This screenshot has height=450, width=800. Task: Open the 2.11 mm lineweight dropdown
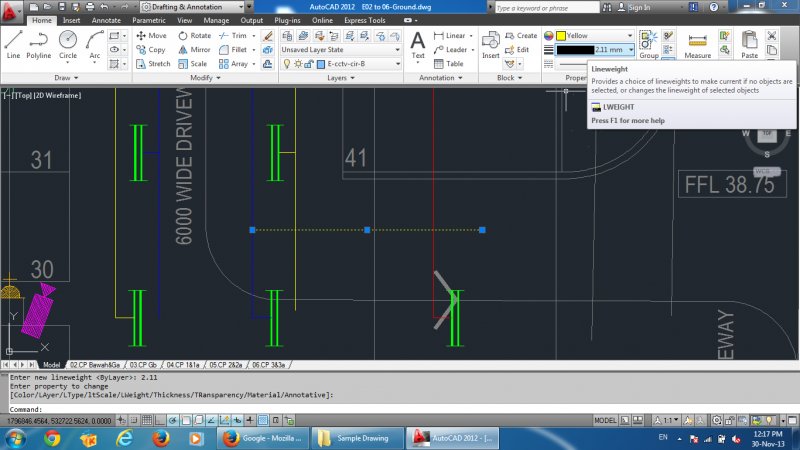click(x=594, y=49)
